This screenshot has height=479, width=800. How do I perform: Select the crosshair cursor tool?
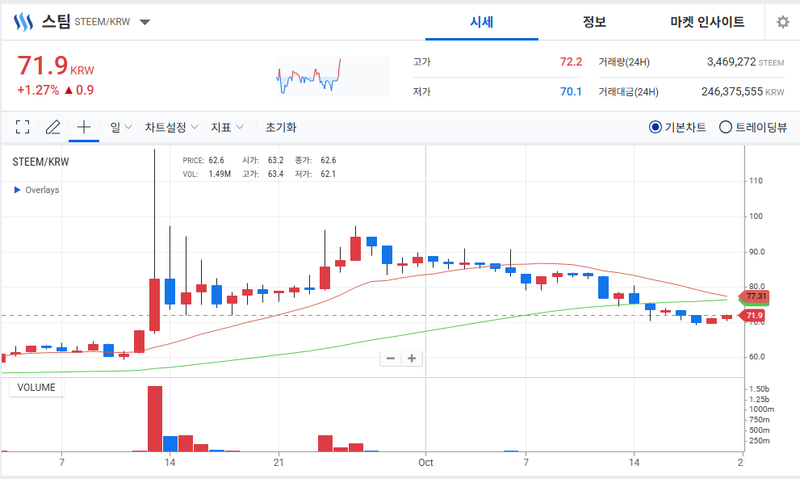coord(84,127)
